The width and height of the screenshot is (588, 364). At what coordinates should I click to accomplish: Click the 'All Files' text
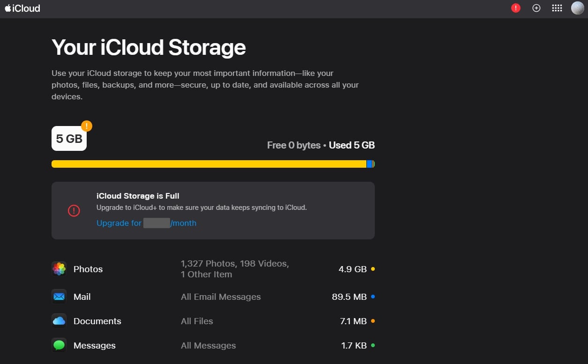click(197, 321)
